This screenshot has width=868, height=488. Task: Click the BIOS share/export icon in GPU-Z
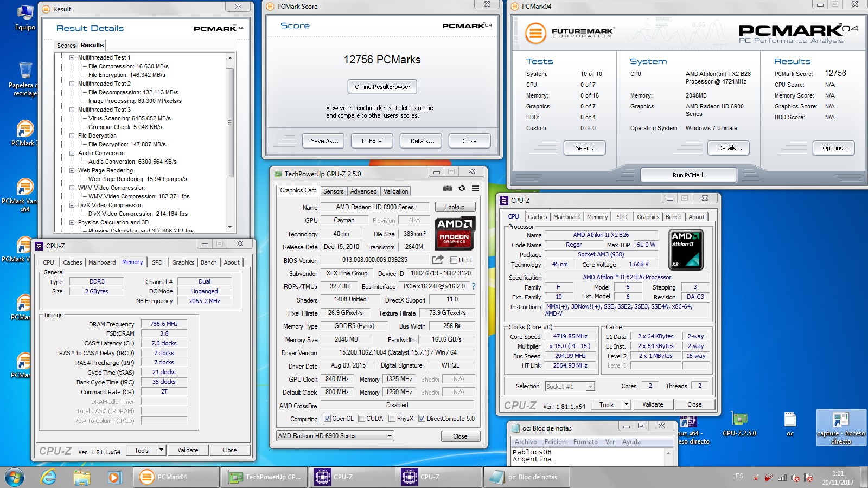click(438, 260)
